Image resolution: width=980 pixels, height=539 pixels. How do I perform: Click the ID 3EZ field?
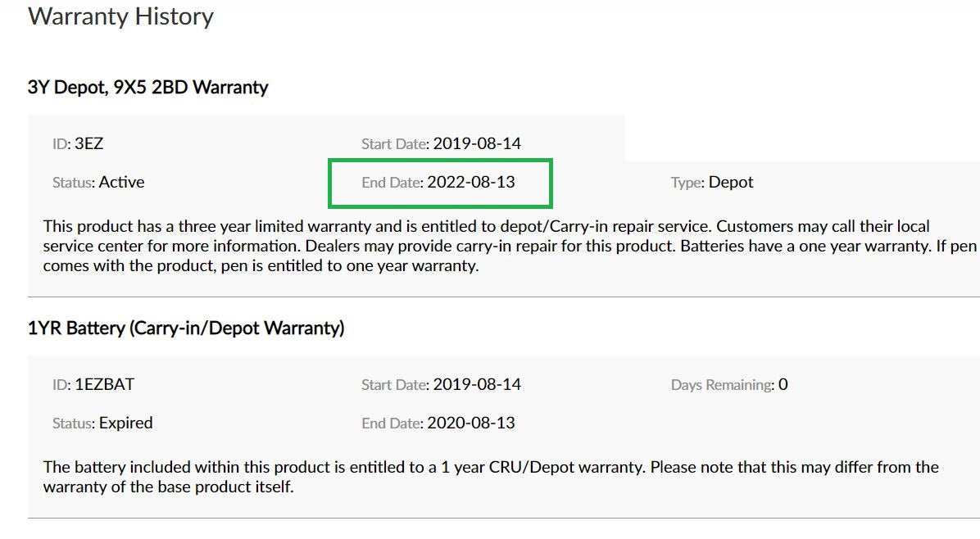(x=78, y=144)
